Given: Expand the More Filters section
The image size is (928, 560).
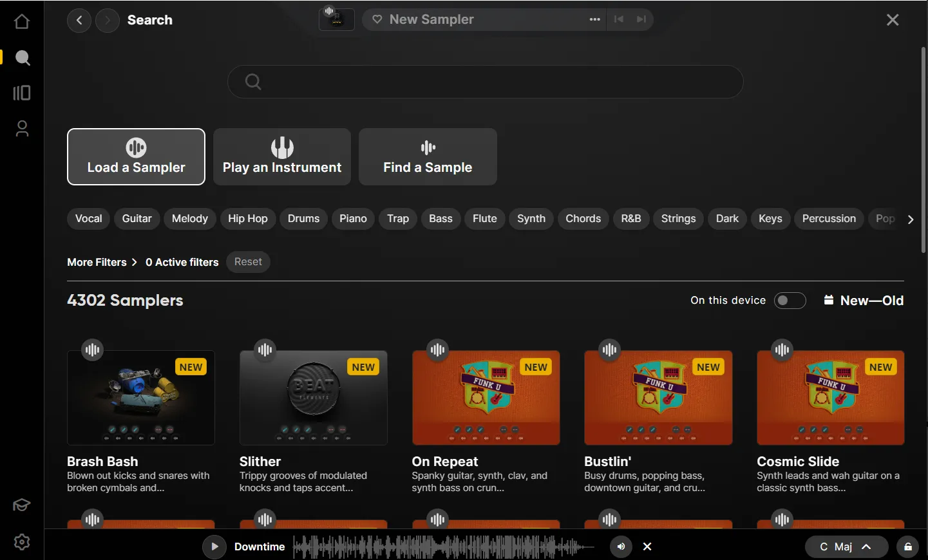Looking at the screenshot, I should click(x=102, y=262).
